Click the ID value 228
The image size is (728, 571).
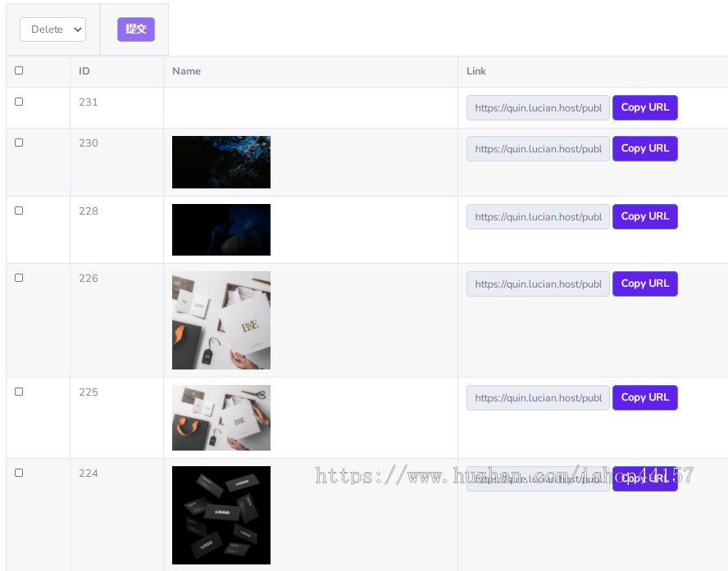(89, 211)
